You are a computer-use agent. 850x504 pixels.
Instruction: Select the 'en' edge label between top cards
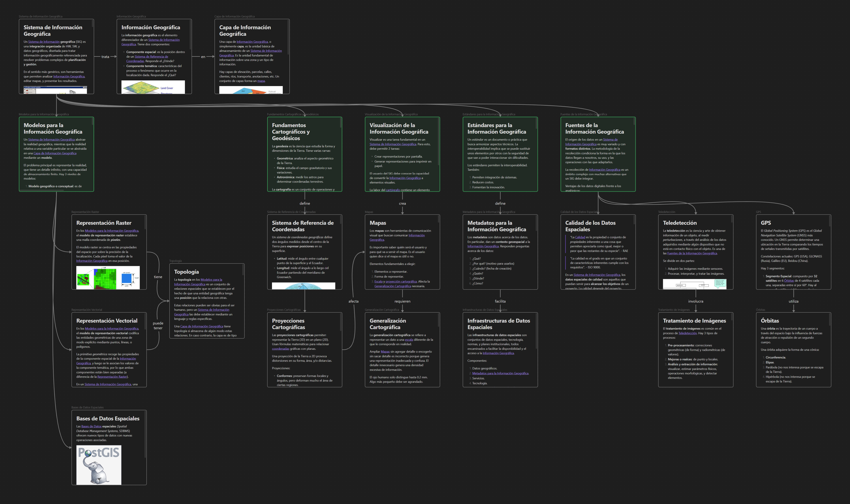(203, 57)
